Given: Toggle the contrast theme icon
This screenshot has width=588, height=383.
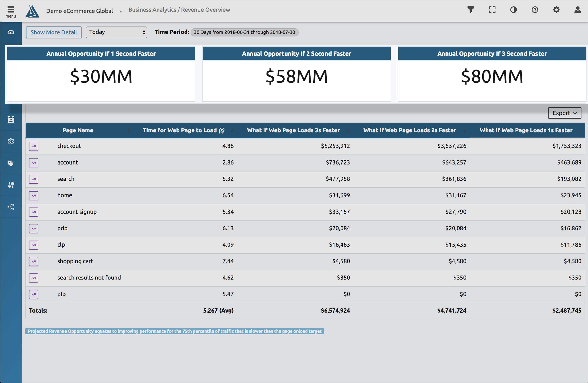Looking at the screenshot, I should (x=513, y=10).
